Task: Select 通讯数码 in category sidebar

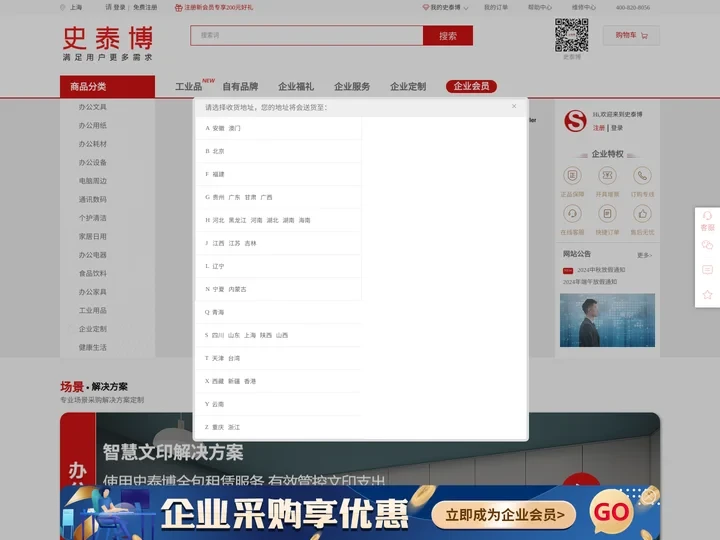Action: click(93, 199)
